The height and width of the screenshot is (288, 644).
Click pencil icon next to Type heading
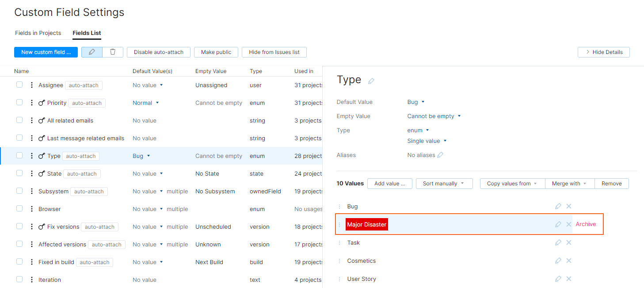click(x=371, y=81)
